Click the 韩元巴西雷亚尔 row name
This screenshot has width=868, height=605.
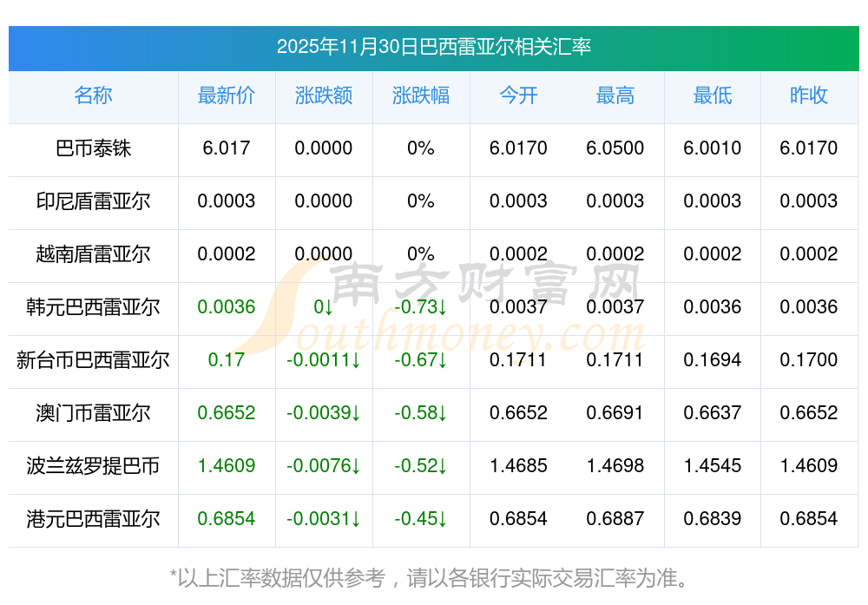coord(93,307)
